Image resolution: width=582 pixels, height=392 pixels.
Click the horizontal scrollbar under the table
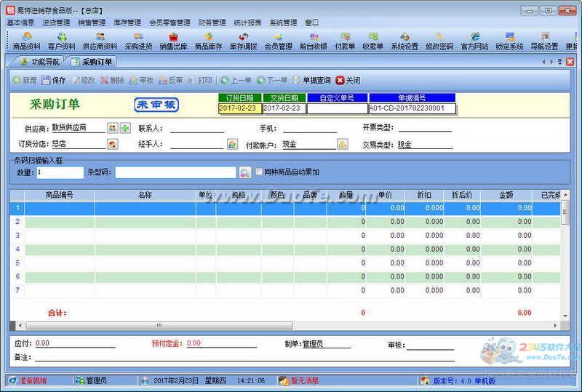pyautogui.click(x=159, y=326)
